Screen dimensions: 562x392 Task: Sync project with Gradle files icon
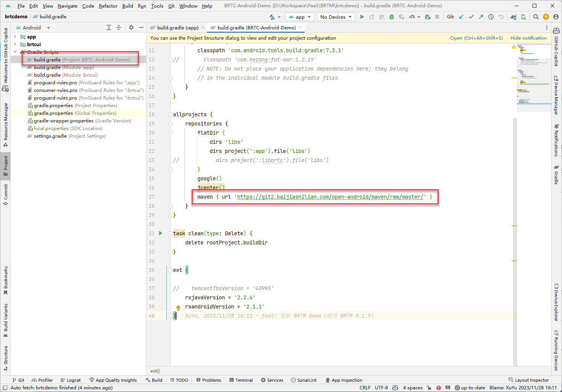(x=514, y=17)
